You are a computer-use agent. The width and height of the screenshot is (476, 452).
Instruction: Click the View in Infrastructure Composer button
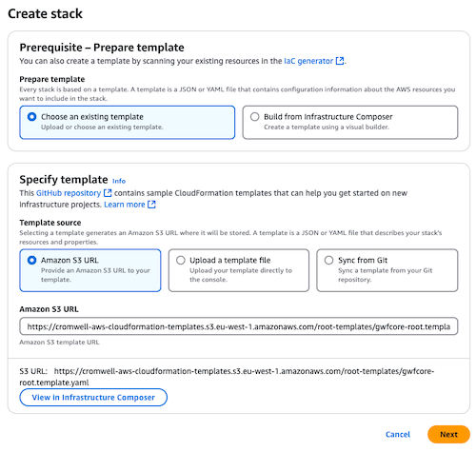click(93, 398)
